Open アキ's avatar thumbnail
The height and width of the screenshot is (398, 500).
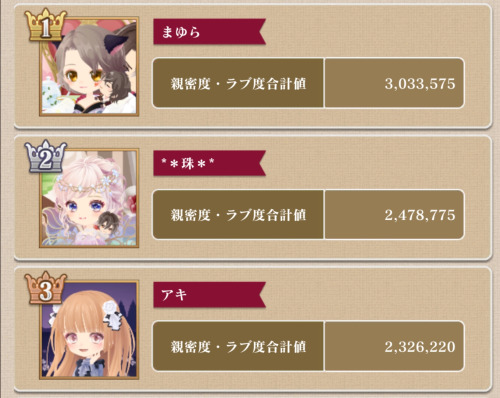89,329
